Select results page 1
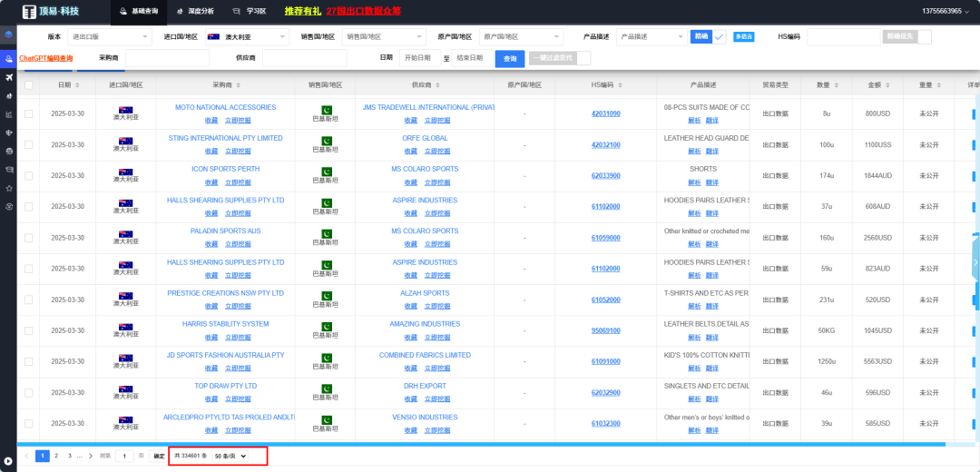 point(43,456)
